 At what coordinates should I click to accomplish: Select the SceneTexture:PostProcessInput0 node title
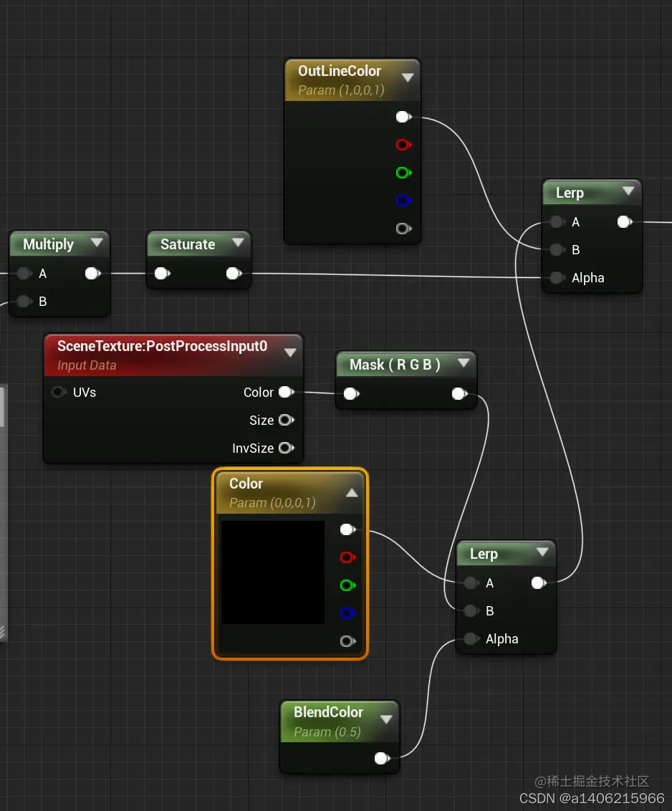163,346
